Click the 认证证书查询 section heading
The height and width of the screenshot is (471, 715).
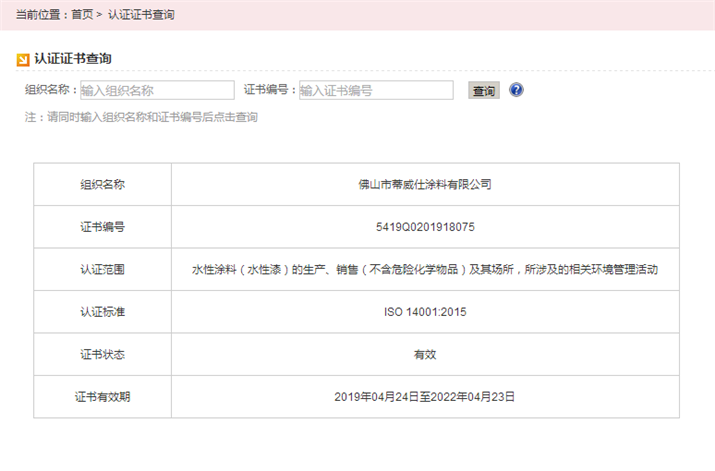73,59
